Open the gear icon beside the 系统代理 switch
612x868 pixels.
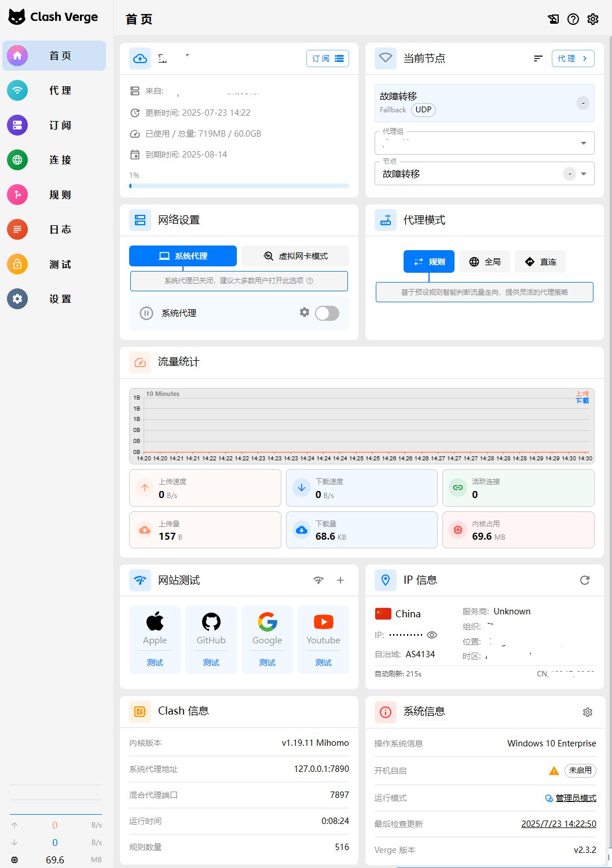[304, 313]
